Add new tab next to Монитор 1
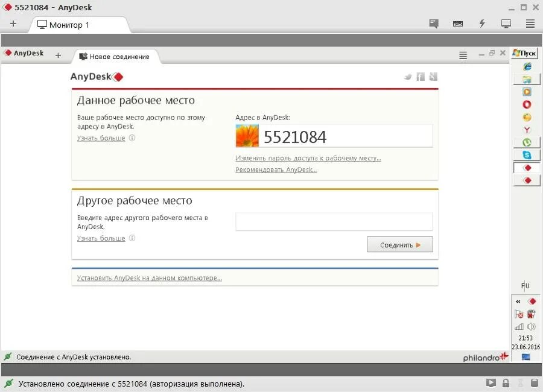The image size is (543, 392). click(x=13, y=24)
